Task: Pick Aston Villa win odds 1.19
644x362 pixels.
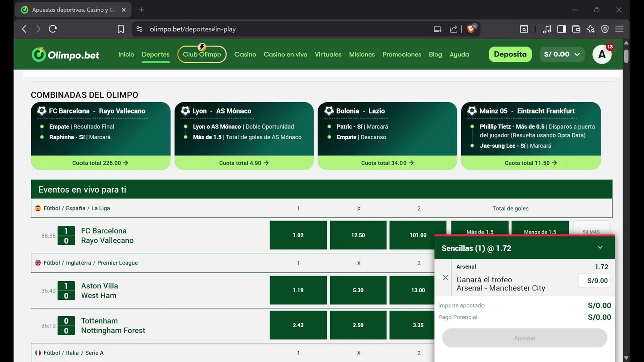Action: 298,290
